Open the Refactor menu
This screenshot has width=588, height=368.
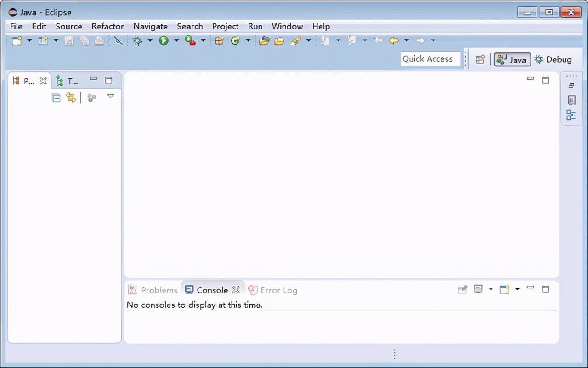pyautogui.click(x=107, y=26)
